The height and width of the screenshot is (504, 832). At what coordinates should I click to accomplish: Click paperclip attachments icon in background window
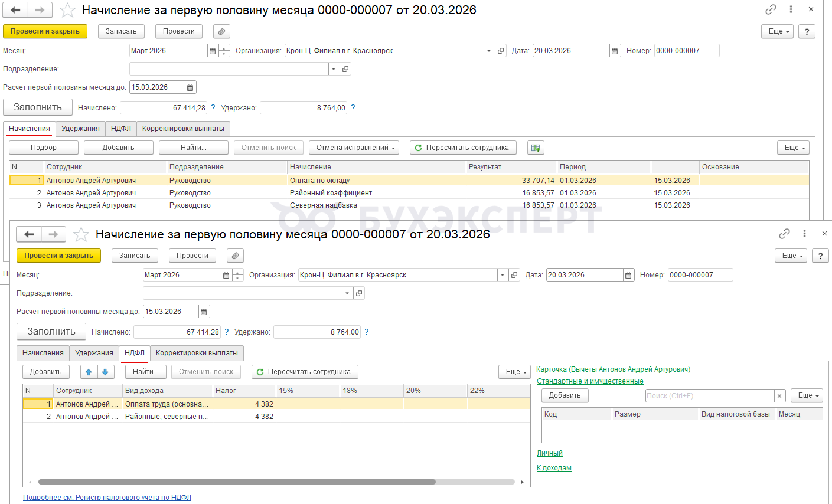click(x=221, y=31)
